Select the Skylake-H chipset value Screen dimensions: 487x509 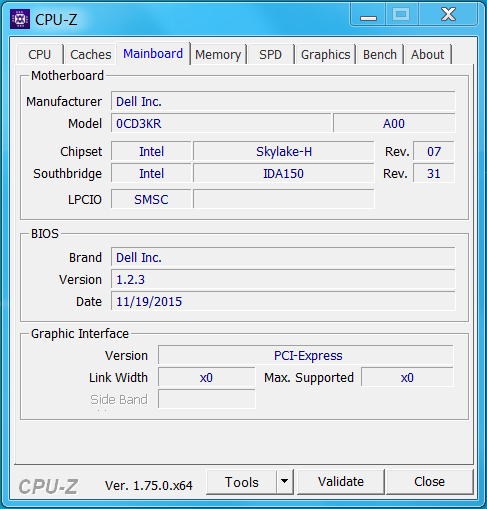(284, 151)
